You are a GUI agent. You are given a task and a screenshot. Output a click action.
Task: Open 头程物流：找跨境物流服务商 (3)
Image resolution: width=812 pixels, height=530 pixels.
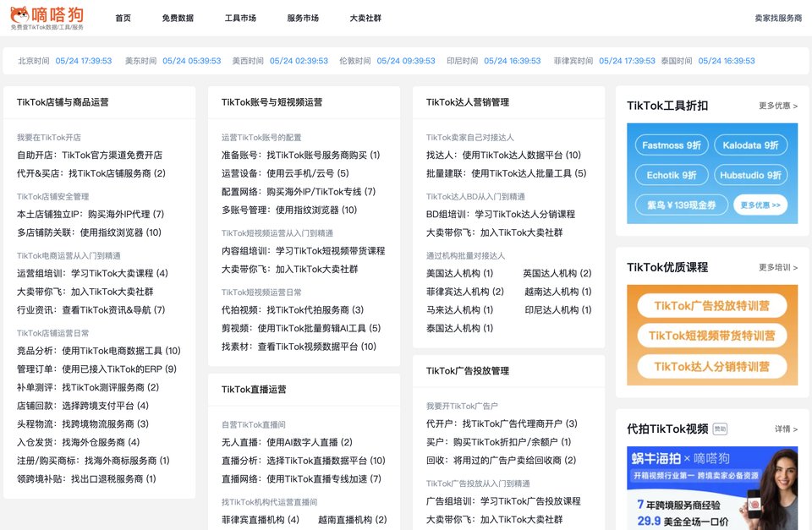coord(83,423)
